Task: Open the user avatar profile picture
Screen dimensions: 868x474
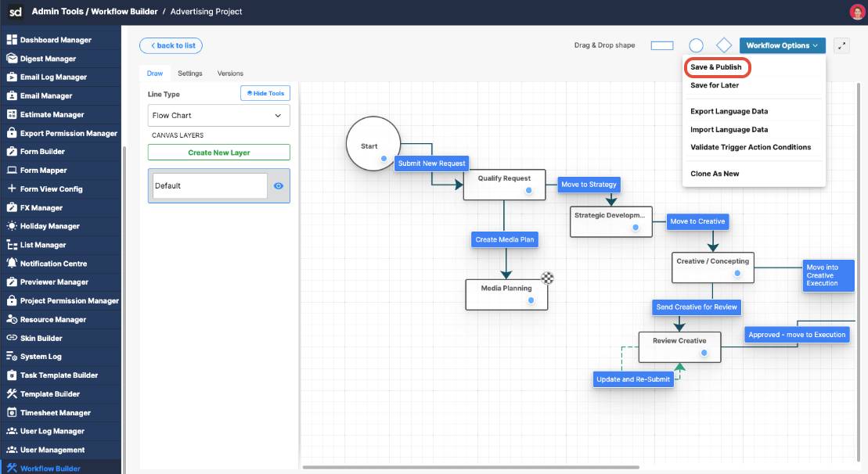Action: pos(857,12)
